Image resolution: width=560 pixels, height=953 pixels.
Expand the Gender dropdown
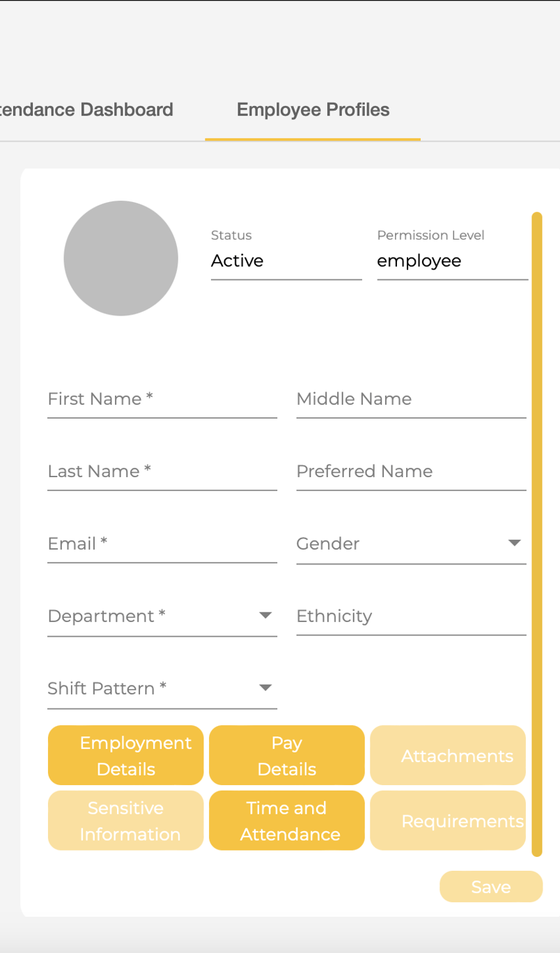(x=513, y=542)
